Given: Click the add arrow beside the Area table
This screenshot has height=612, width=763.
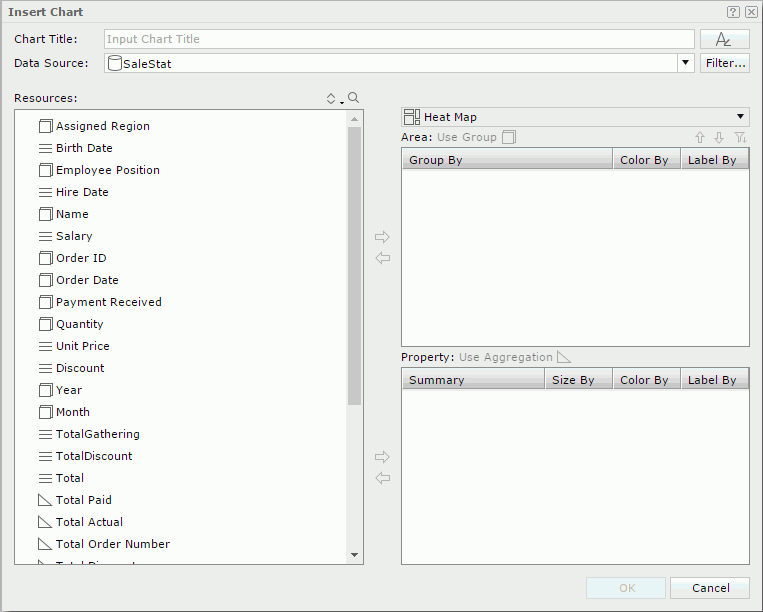Looking at the screenshot, I should pos(382,237).
